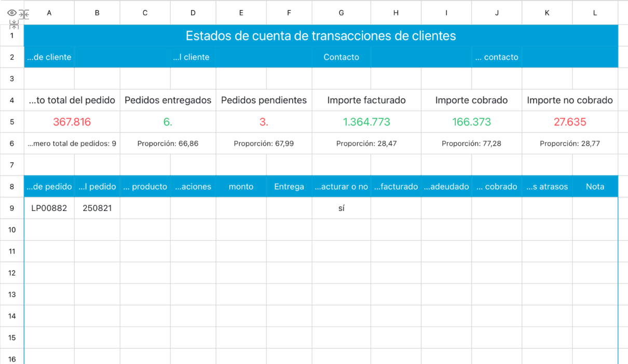Select row 15 header
Screen dimensions: 628x364
[12, 338]
